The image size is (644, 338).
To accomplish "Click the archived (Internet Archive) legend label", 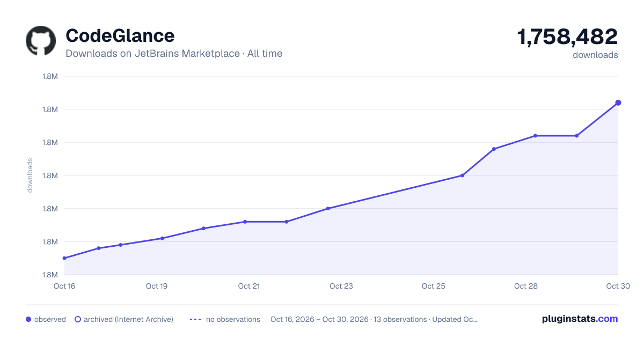I will (128, 319).
